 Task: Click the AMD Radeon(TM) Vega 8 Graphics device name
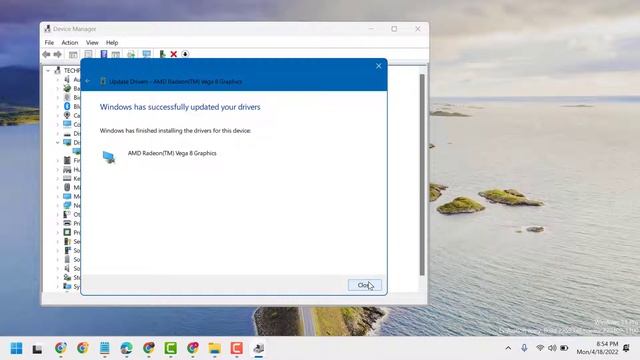click(x=172, y=153)
